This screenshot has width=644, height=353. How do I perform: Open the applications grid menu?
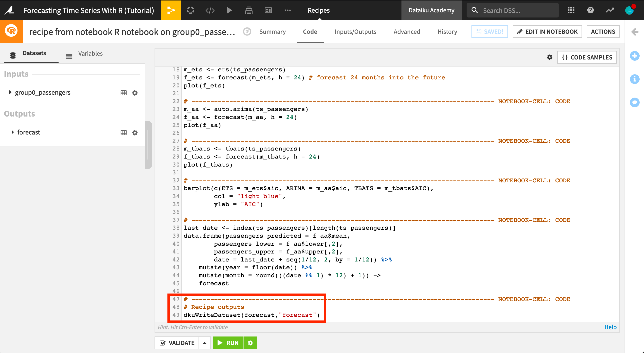(x=571, y=10)
